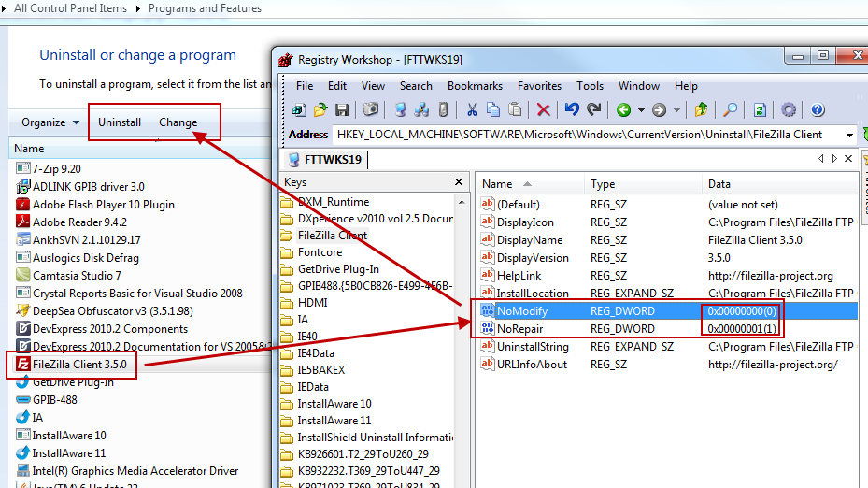The height and width of the screenshot is (488, 868).
Task: Click the green Refresh toolbar icon
Action: point(760,109)
